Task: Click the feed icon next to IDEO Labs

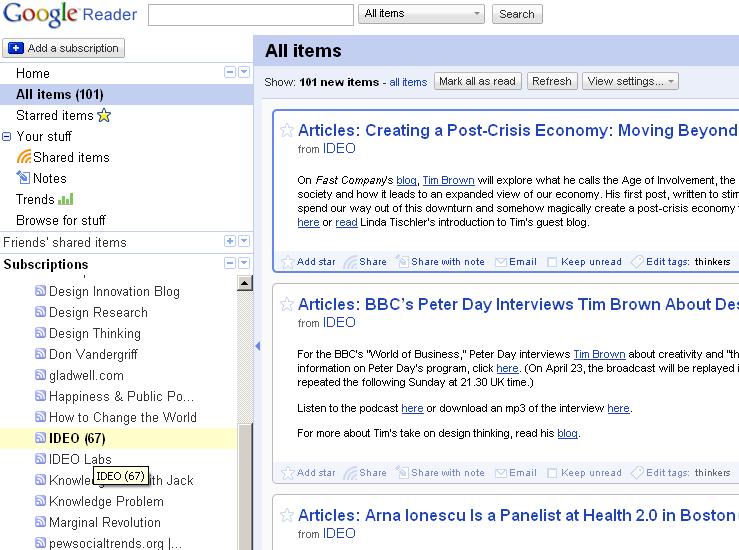Action: [x=41, y=459]
